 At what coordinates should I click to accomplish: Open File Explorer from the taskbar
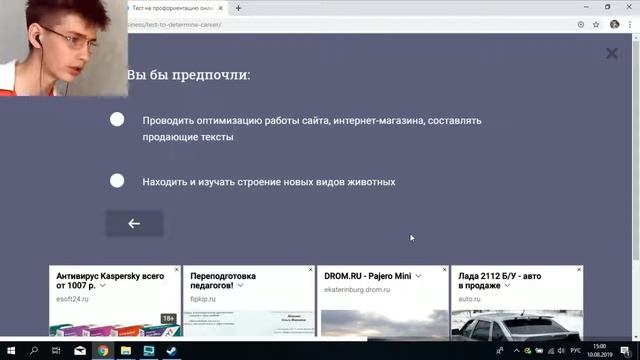click(x=126, y=351)
